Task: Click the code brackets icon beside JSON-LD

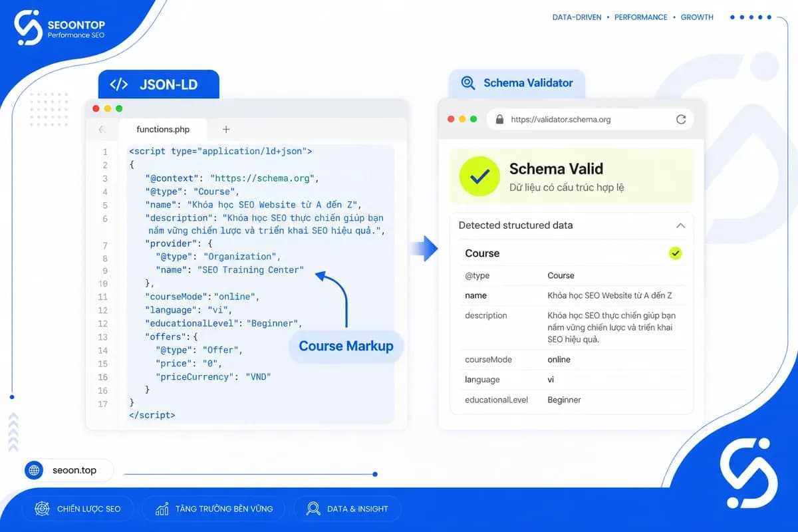Action: 119,84
